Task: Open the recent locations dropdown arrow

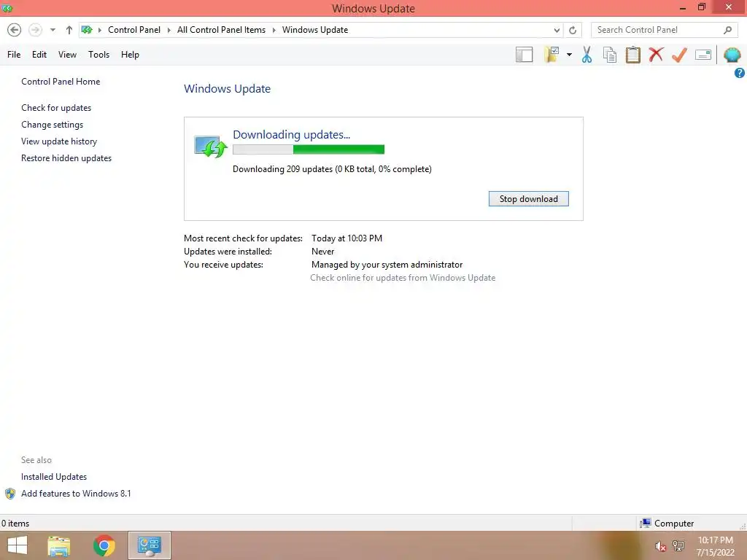Action: pos(53,30)
